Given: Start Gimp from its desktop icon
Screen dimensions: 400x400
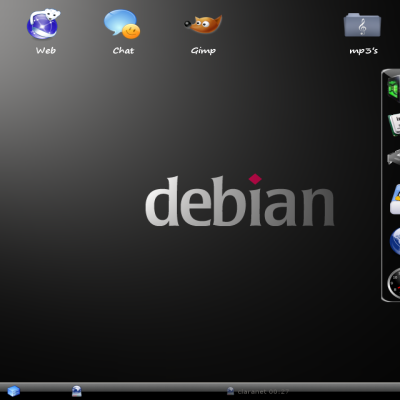Looking at the screenshot, I should pos(203,24).
